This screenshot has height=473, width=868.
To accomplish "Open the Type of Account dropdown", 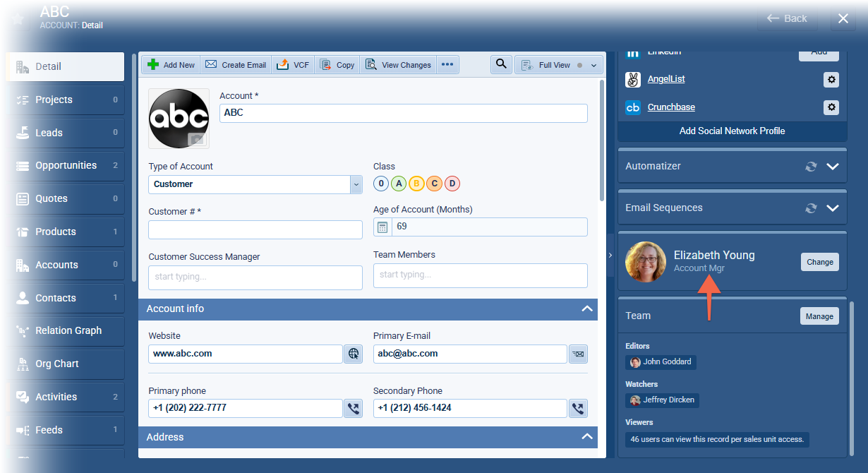I will [356, 184].
